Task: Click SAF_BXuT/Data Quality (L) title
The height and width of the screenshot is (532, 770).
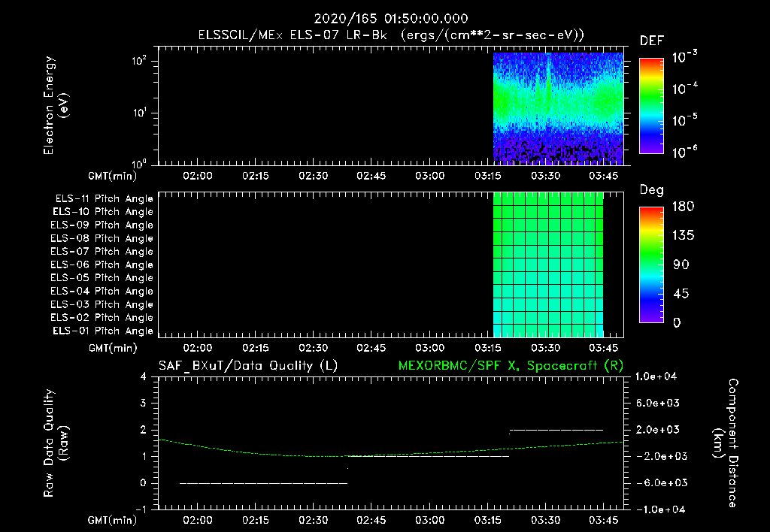Action: pos(248,366)
